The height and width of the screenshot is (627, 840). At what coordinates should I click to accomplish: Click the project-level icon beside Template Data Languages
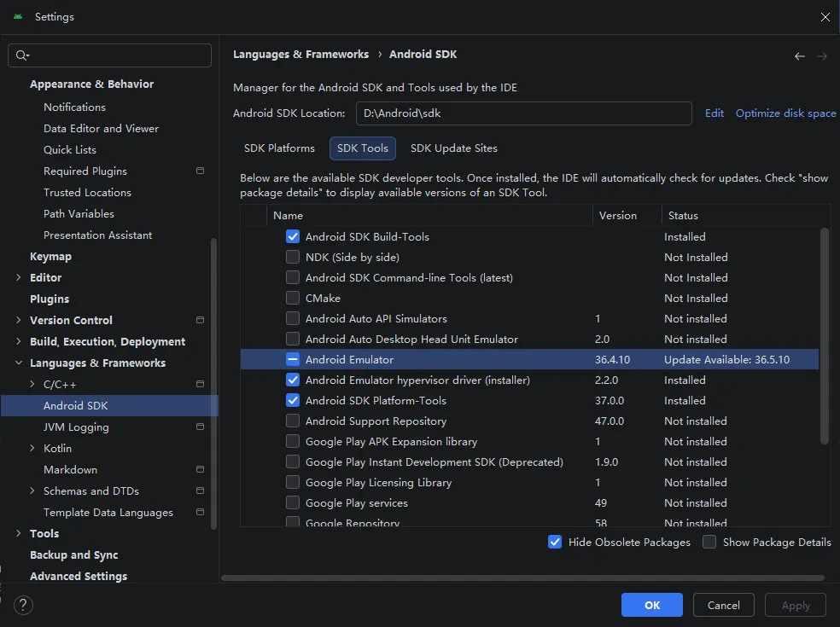[200, 512]
